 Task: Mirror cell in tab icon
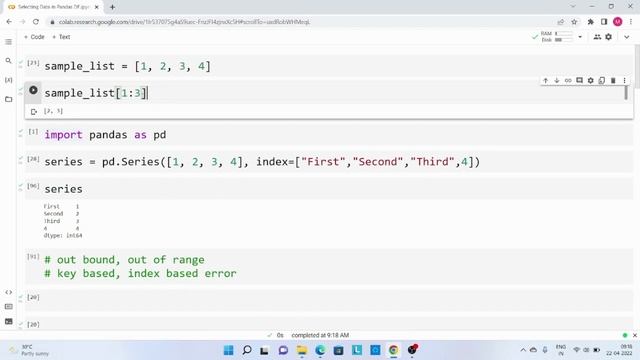click(x=602, y=80)
